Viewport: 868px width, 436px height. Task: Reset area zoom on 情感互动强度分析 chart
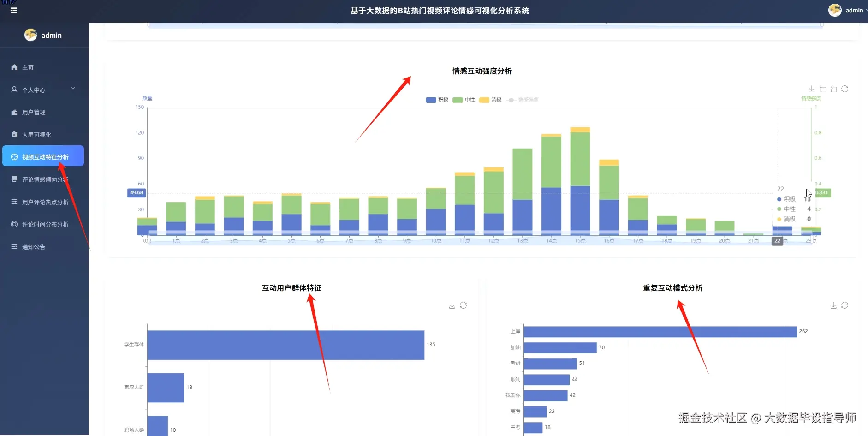coord(834,89)
